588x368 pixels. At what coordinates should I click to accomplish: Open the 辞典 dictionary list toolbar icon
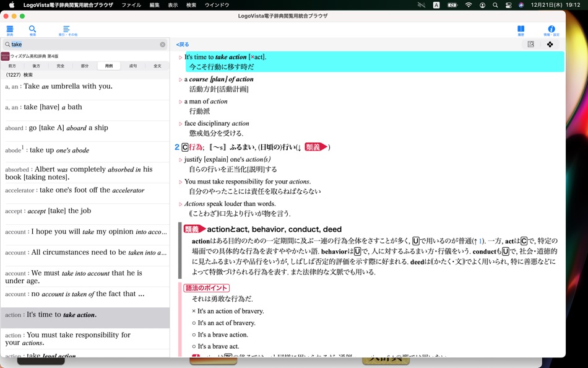click(x=10, y=30)
